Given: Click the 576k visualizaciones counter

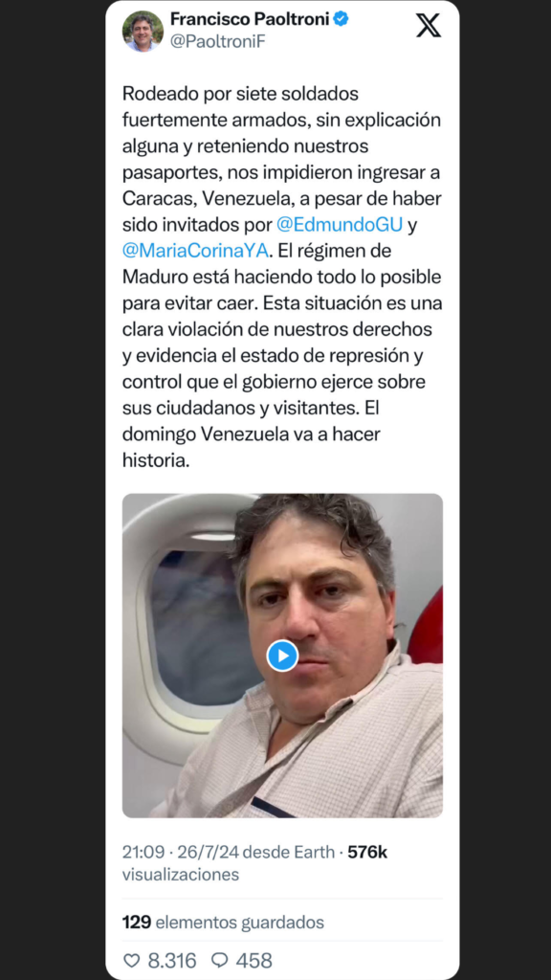Looking at the screenshot, I should coord(367,852).
